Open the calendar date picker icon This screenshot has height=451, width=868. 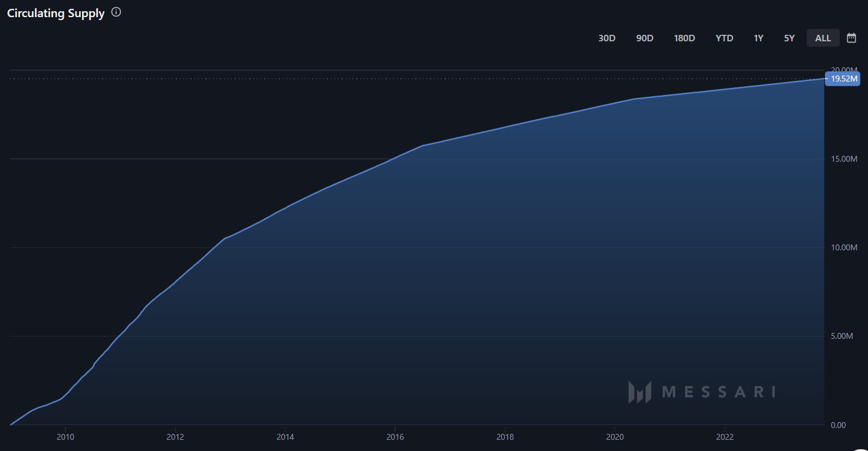851,37
